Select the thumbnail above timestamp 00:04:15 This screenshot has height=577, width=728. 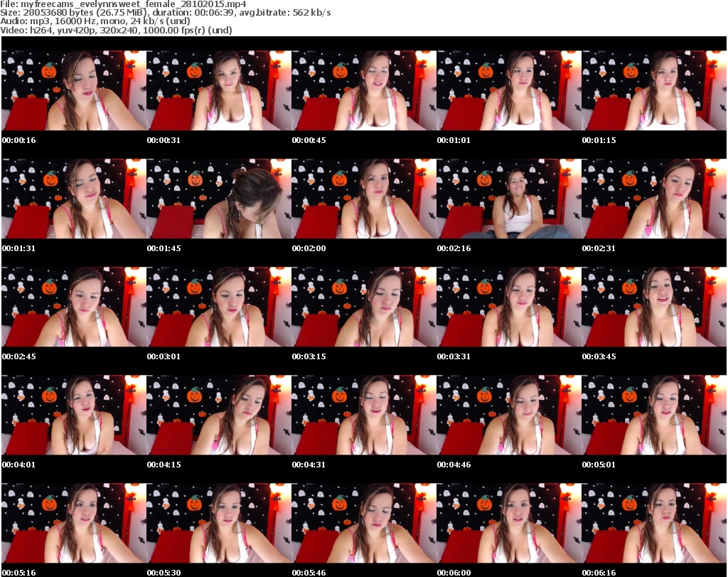point(219,415)
